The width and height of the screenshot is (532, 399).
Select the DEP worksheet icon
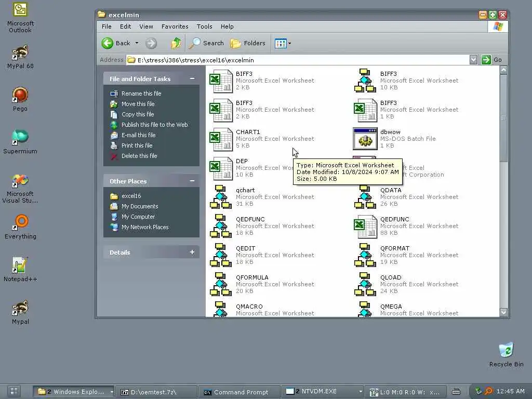click(x=221, y=168)
